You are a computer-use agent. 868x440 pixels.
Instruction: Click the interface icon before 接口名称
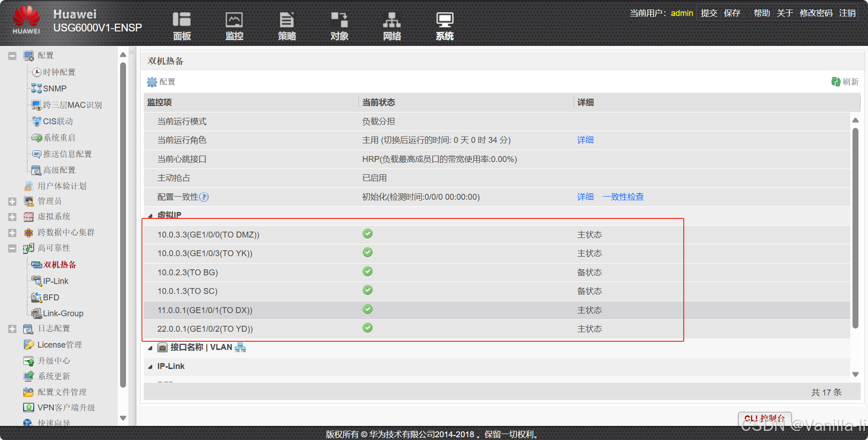pos(162,348)
